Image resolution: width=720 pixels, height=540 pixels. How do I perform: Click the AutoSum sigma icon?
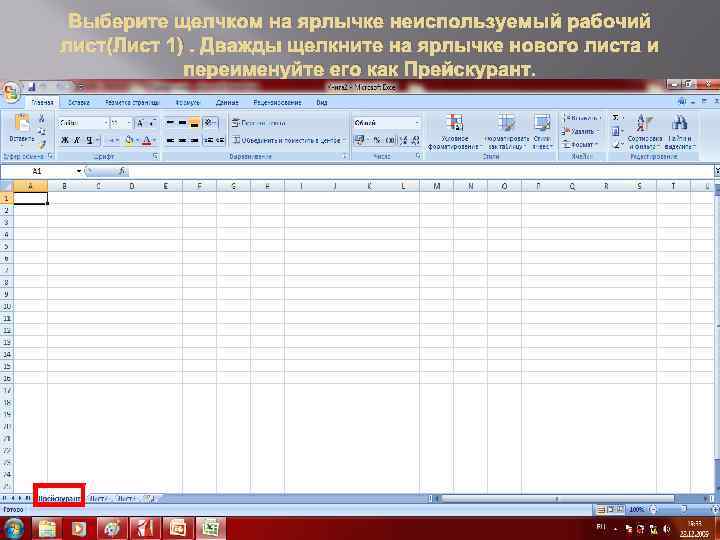[616, 118]
